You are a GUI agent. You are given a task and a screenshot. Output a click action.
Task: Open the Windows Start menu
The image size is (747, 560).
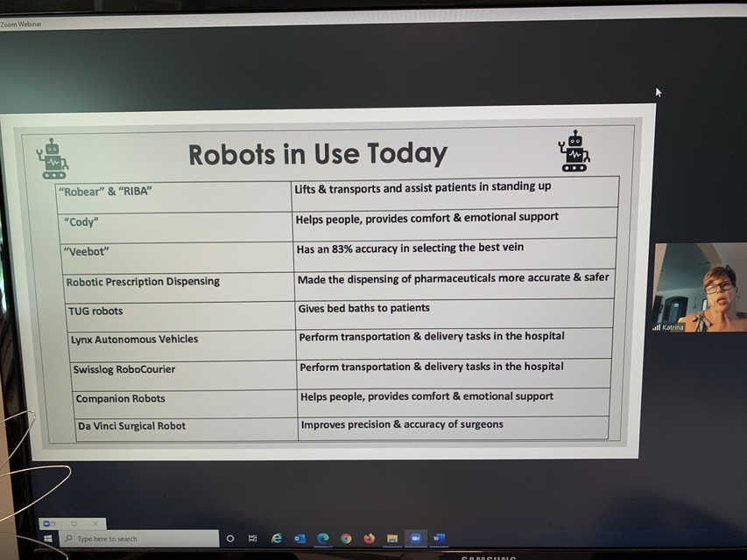(47, 539)
